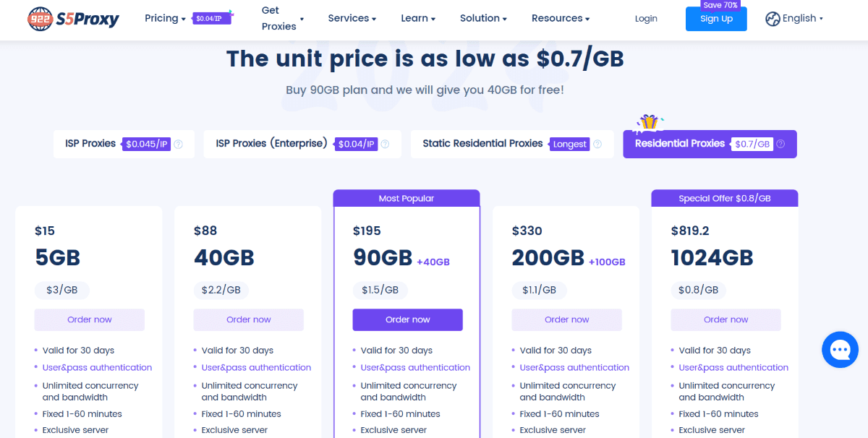
Task: Open the Learn menu
Action: click(418, 18)
